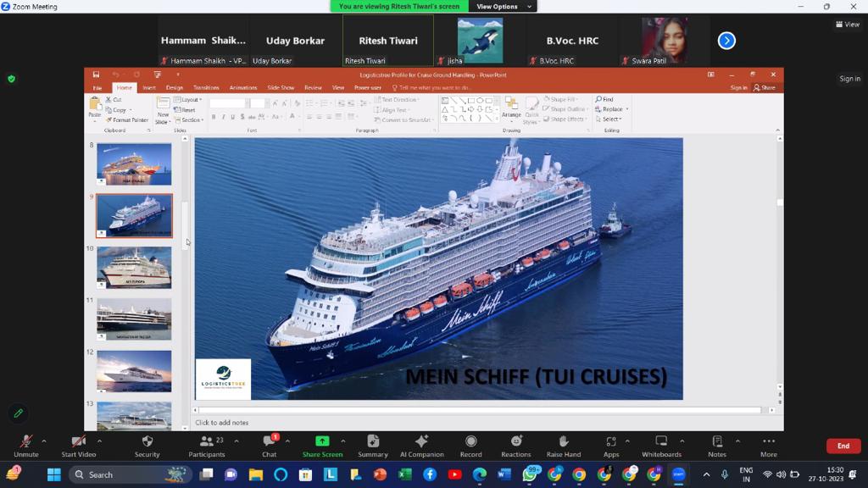This screenshot has height=488, width=868.
Task: Open the More options menu
Action: [x=768, y=446]
